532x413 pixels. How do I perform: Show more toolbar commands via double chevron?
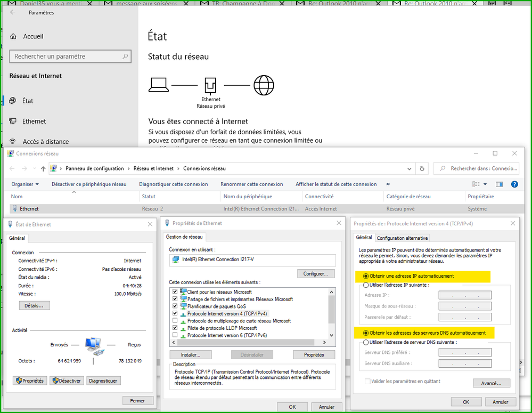(388, 184)
